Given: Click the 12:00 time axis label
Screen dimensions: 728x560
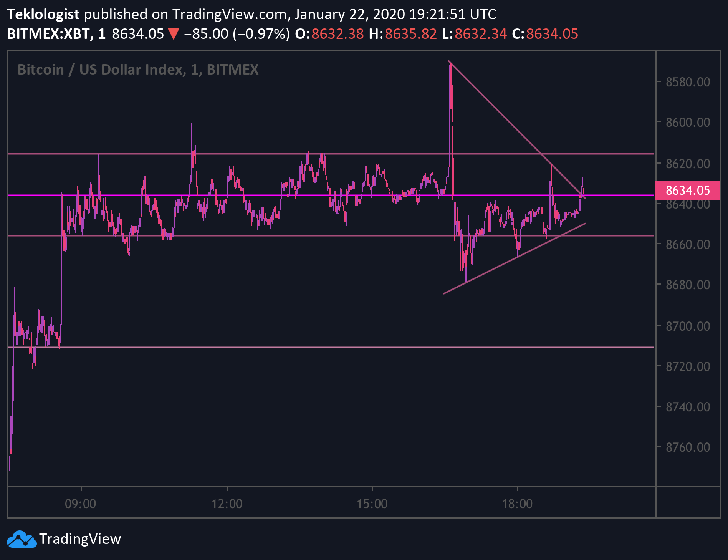Looking at the screenshot, I should tap(227, 504).
